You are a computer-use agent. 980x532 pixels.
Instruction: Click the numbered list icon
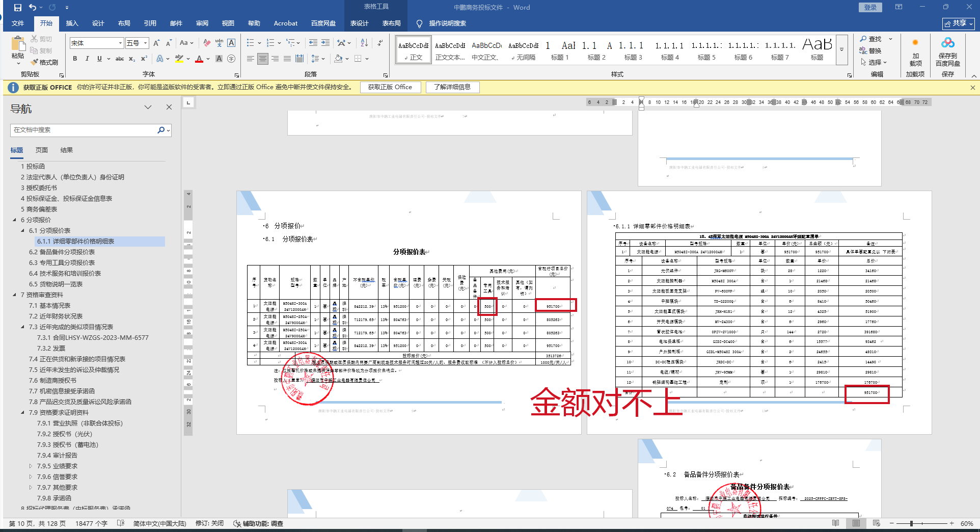[270, 43]
